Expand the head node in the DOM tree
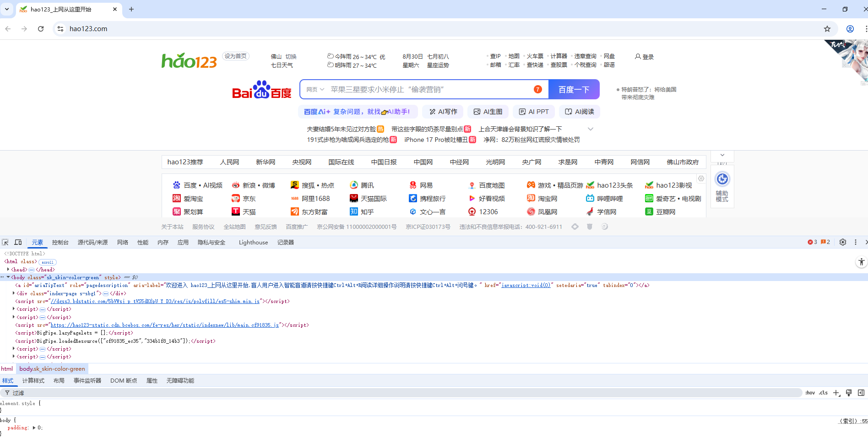The image size is (868, 438). click(8, 269)
